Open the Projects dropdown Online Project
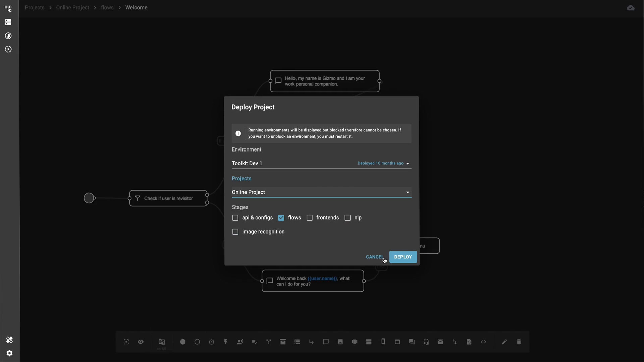Image resolution: width=644 pixels, height=362 pixels. coord(321,192)
